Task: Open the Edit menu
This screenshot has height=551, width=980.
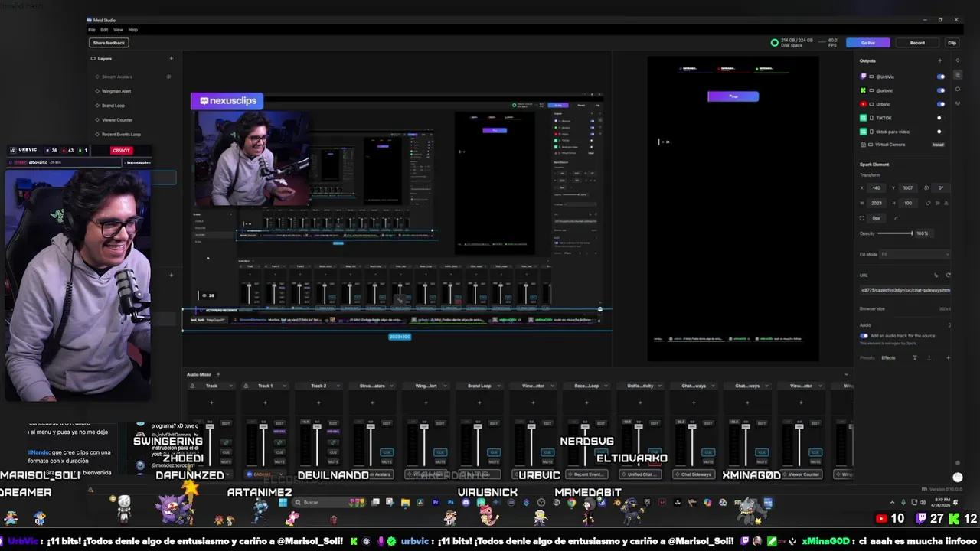Action: [104, 30]
